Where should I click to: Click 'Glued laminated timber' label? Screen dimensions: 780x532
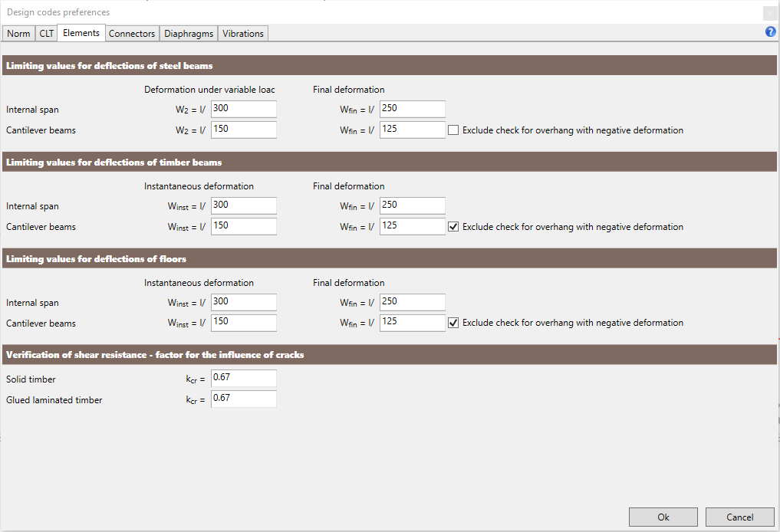pos(54,400)
